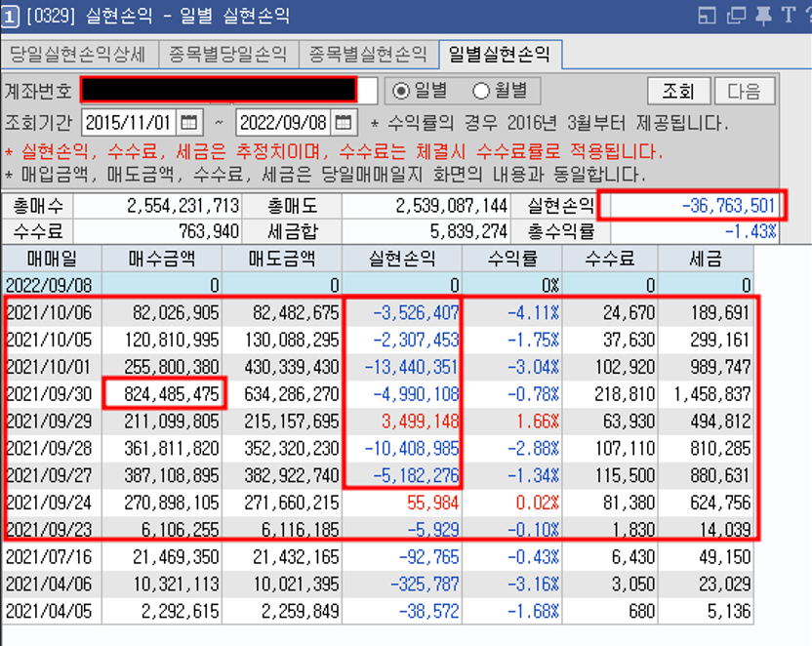This screenshot has width=812, height=646.
Task: Select the 2021/09/28 row date
Action: click(x=49, y=448)
